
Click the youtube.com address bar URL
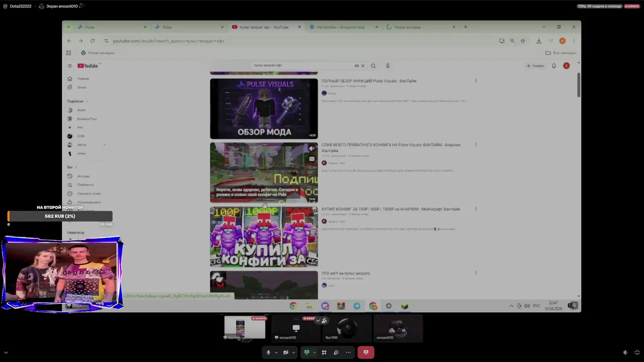click(x=169, y=41)
